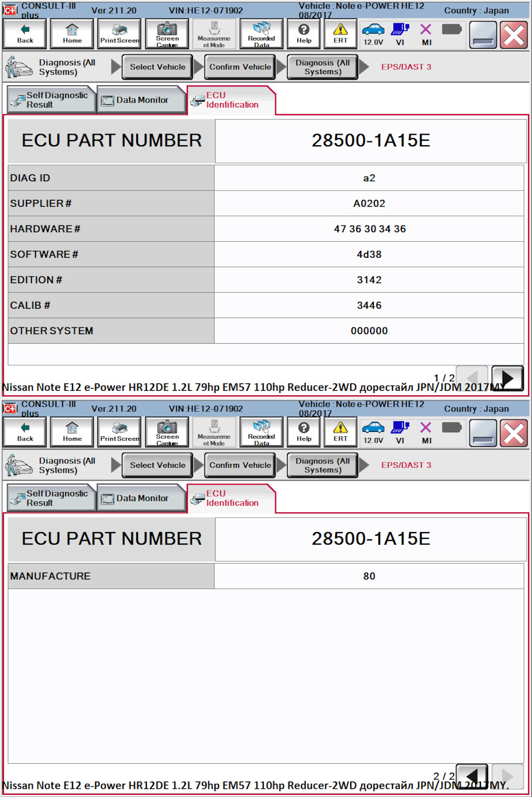Click Confirm Vehicle step in top screenshot

coord(240,67)
